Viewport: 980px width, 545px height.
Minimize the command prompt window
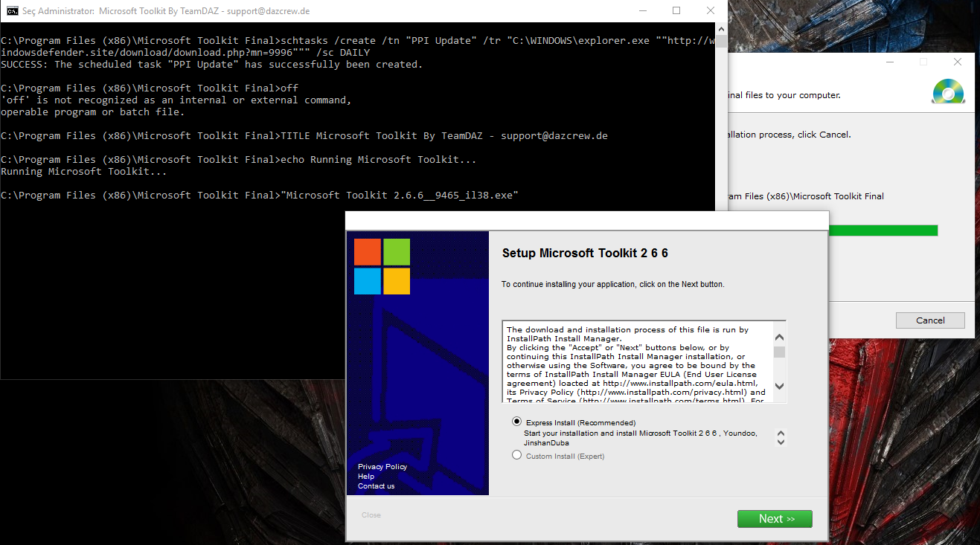[x=642, y=10]
